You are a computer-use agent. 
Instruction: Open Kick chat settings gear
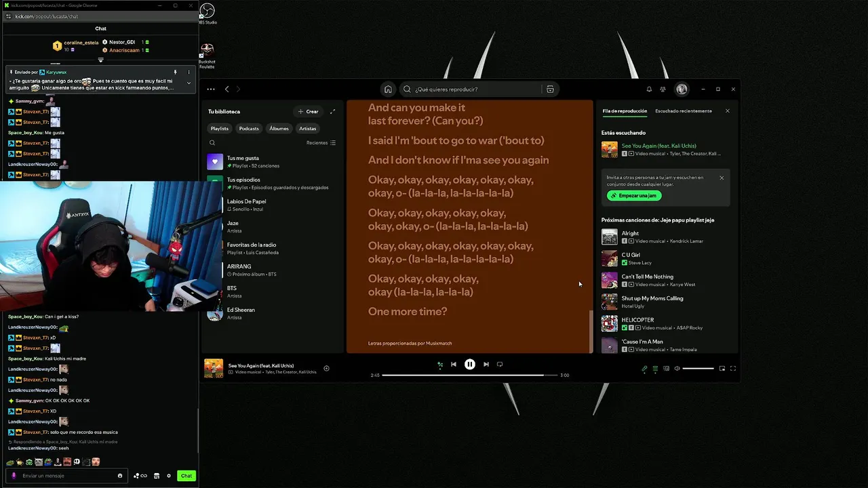pyautogui.click(x=169, y=476)
